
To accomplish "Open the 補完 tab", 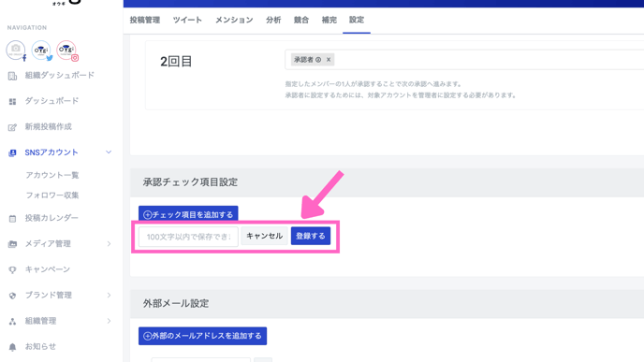I will pos(329,20).
